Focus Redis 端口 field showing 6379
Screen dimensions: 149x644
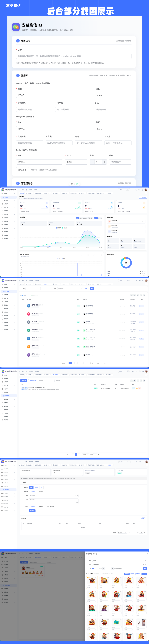pos(76,162)
